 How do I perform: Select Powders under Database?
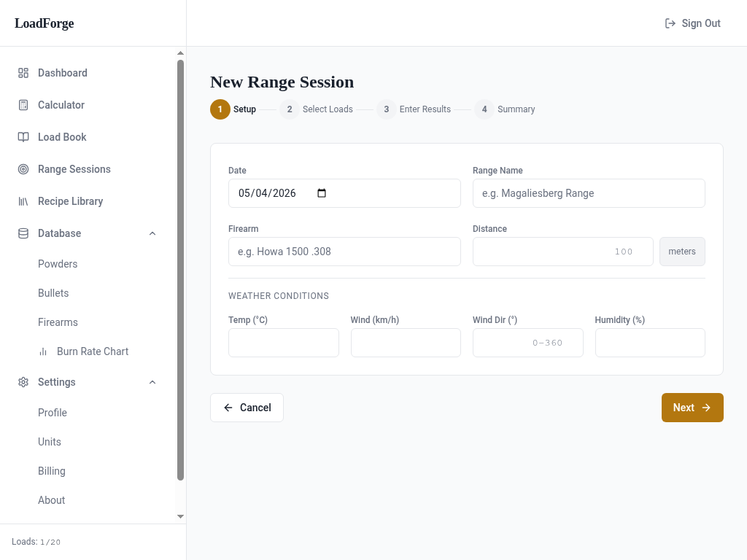[x=58, y=264]
